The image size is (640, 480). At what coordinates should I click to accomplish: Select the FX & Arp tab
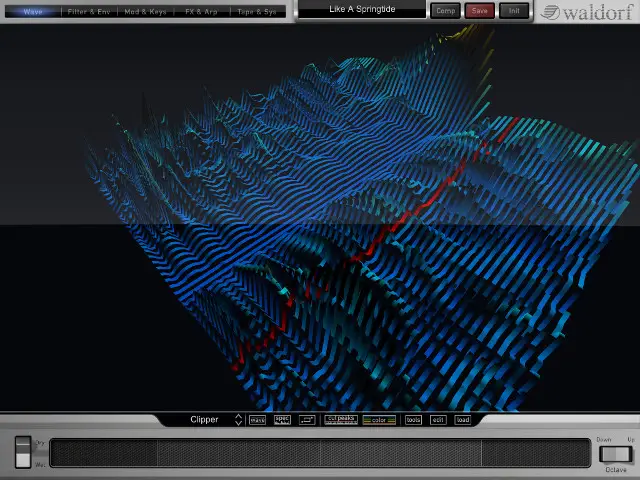coord(200,12)
